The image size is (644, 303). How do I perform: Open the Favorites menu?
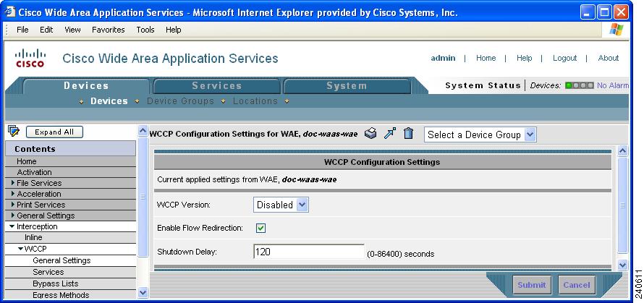click(x=109, y=30)
